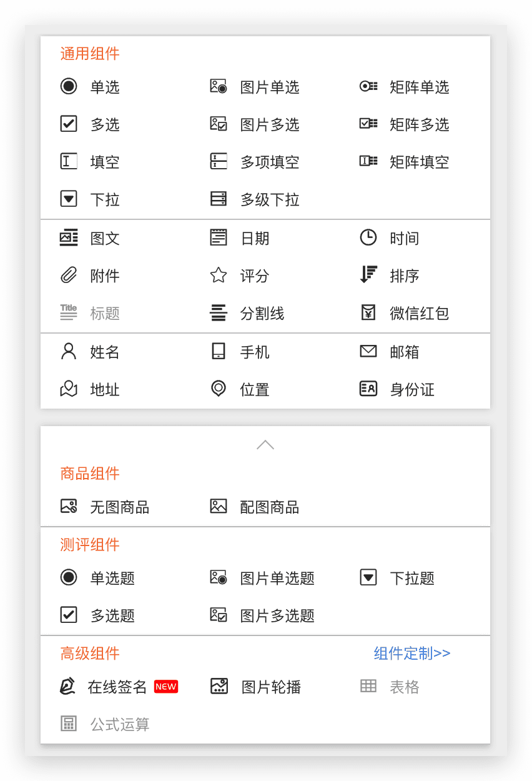Click the 图片单选题 icon
Viewport: 532px width, 781px height.
click(219, 577)
